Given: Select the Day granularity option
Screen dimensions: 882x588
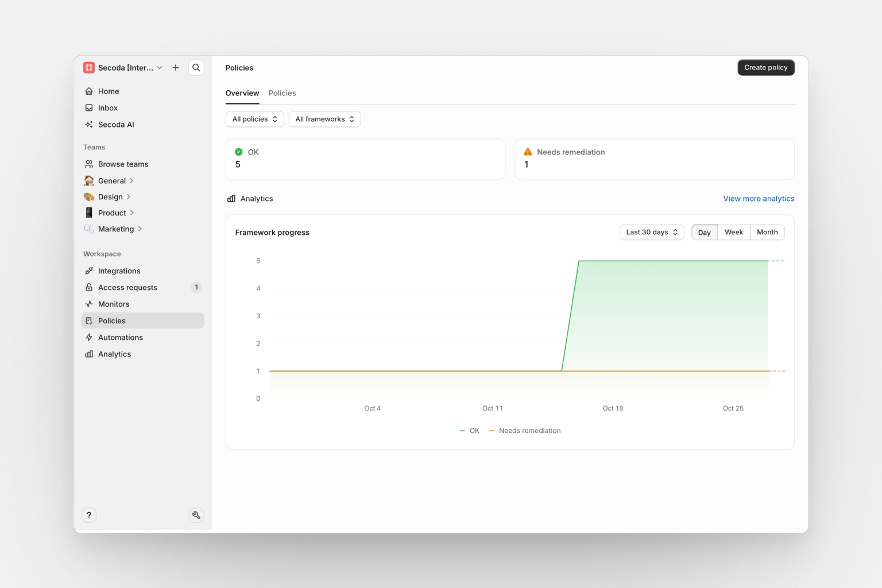Looking at the screenshot, I should coord(704,233).
